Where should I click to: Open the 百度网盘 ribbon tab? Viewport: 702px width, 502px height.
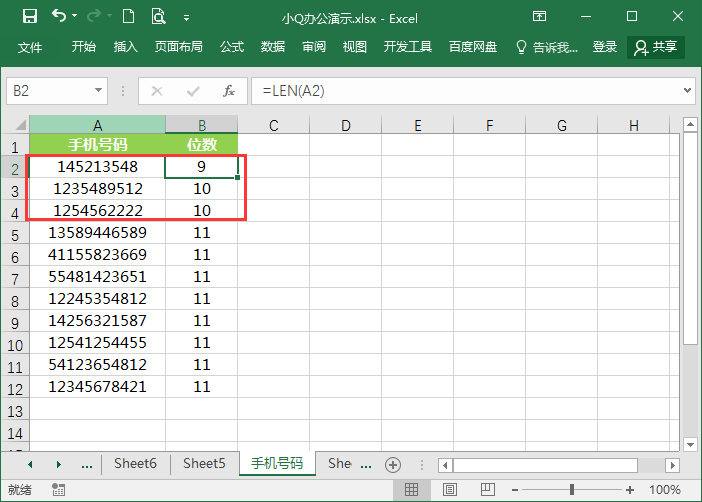(x=473, y=47)
